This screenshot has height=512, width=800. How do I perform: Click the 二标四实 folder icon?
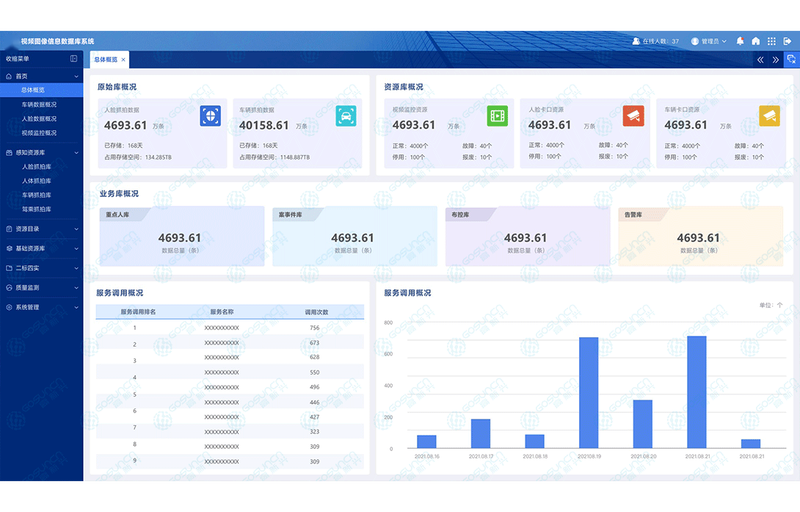[x=9, y=268]
